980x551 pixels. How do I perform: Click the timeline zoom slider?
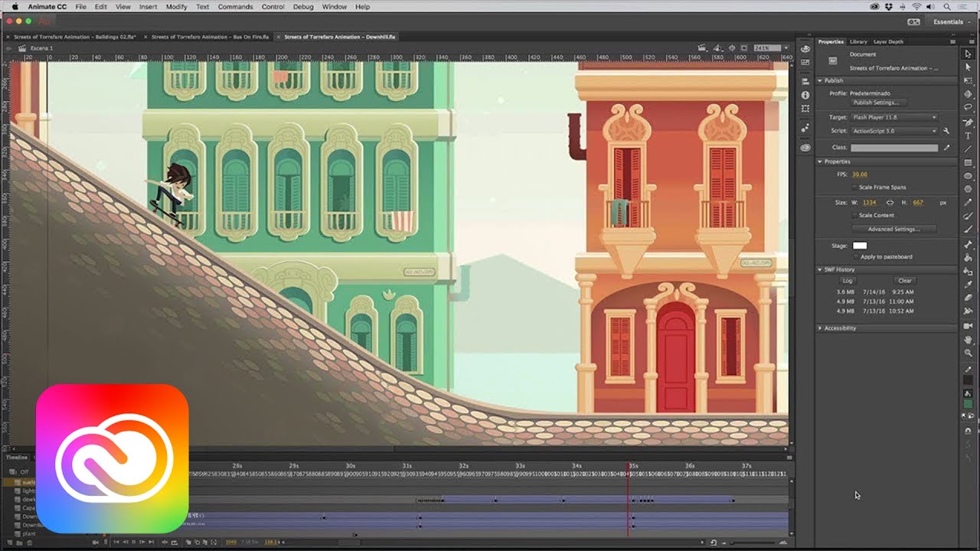pos(754,543)
